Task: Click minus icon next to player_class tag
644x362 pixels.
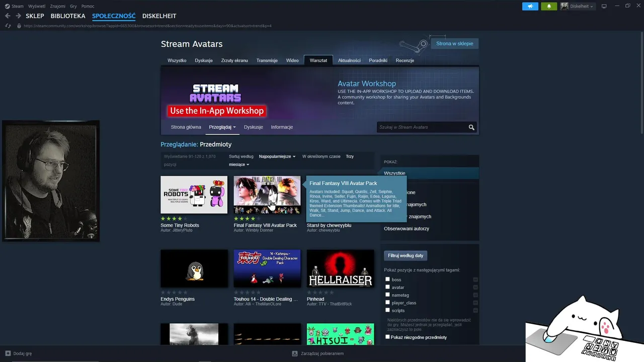Action: tap(475, 303)
